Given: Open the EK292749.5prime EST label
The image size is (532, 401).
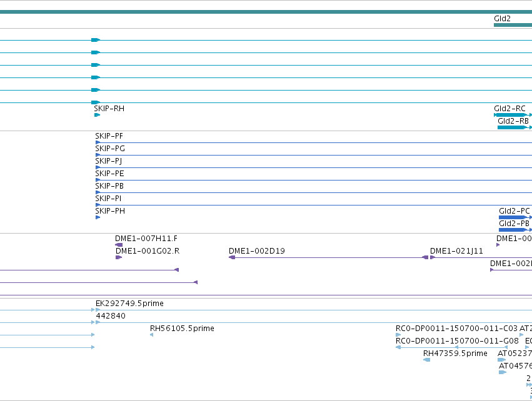Looking at the screenshot, I should pyautogui.click(x=129, y=304).
